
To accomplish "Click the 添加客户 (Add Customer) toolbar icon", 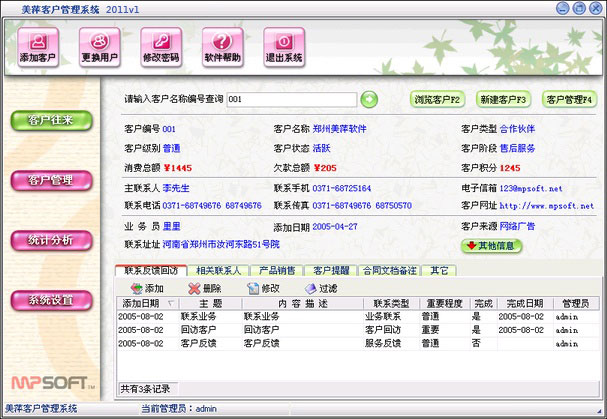I will point(39,46).
